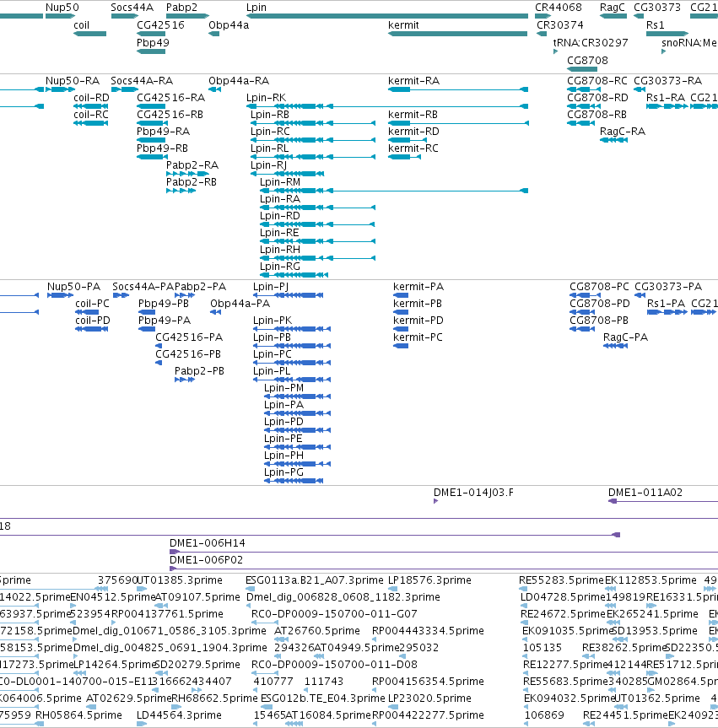This screenshot has height=728, width=718.
Task: Open the Rs1-RA transcript label
Action: click(666, 98)
